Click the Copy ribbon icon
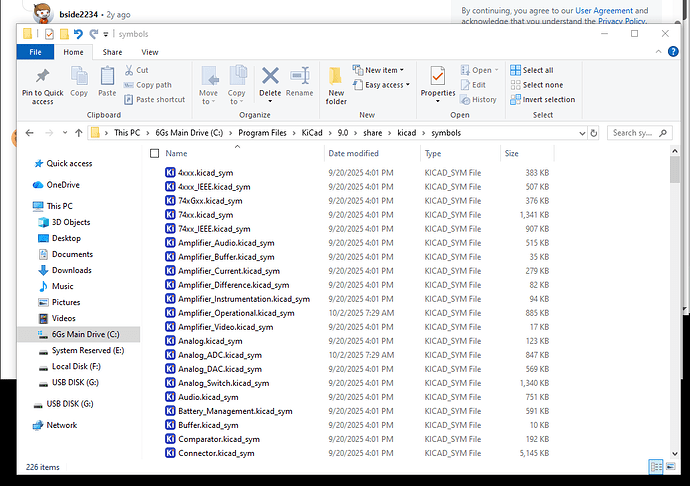This screenshot has height=486, width=690. click(x=79, y=76)
